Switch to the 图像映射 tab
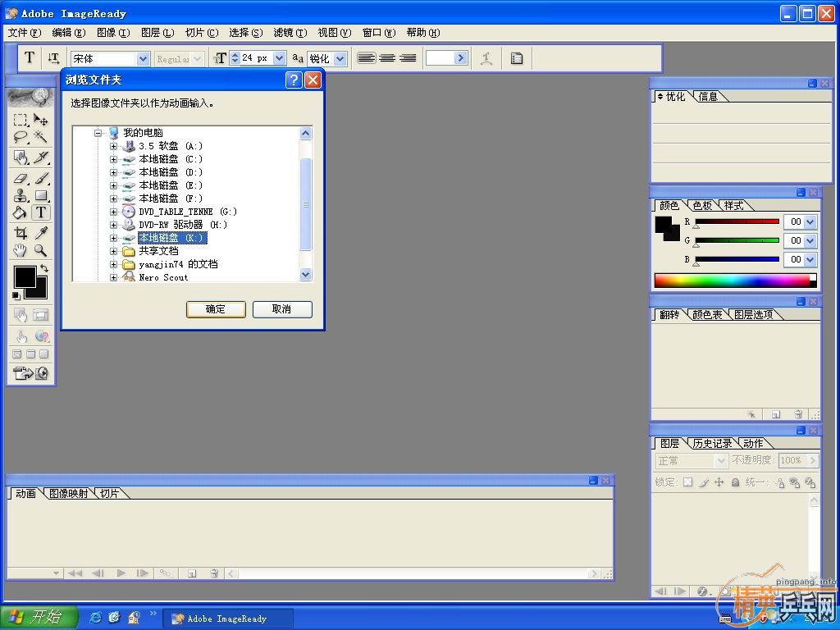This screenshot has width=840, height=630. 69,493
